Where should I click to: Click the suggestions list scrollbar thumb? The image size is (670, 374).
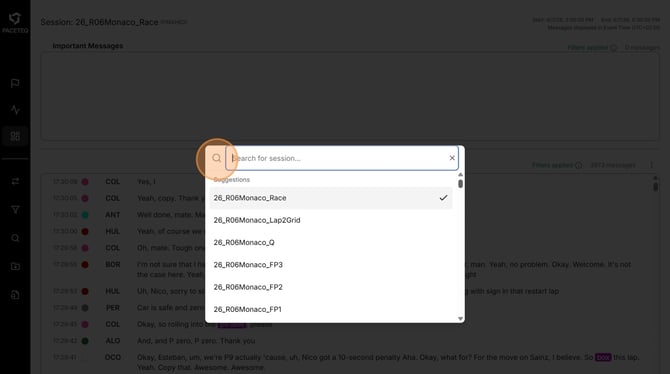click(460, 184)
